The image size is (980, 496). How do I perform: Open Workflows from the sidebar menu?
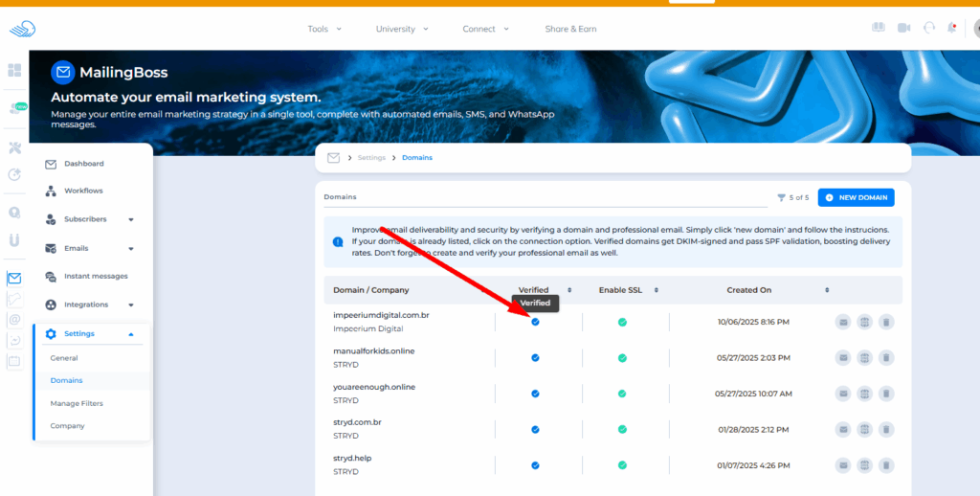83,191
